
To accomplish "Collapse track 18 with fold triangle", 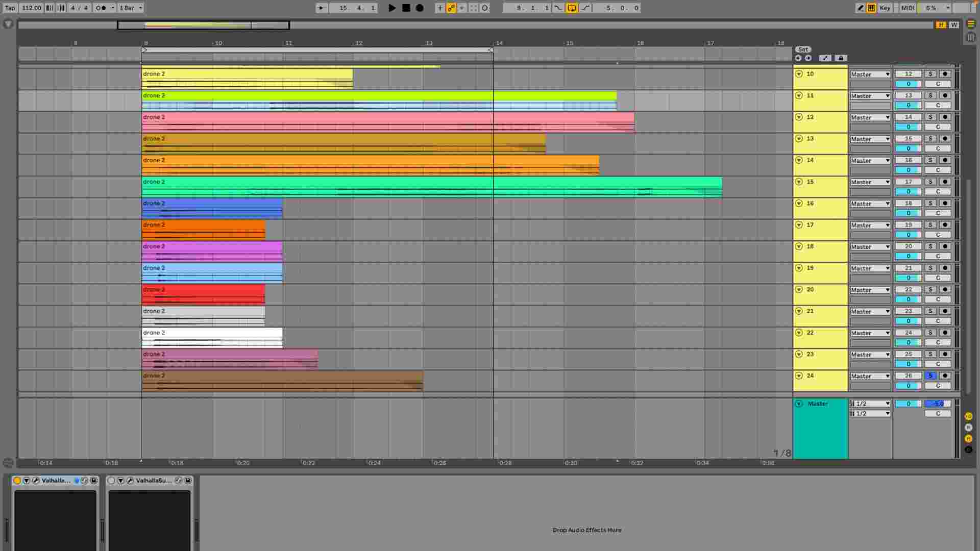I will pos(799,246).
